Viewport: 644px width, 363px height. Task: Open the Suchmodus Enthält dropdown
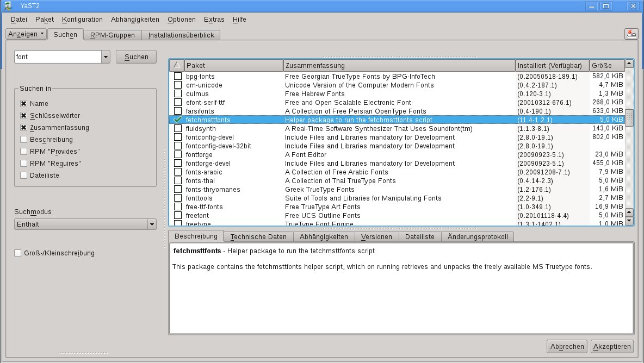85,224
